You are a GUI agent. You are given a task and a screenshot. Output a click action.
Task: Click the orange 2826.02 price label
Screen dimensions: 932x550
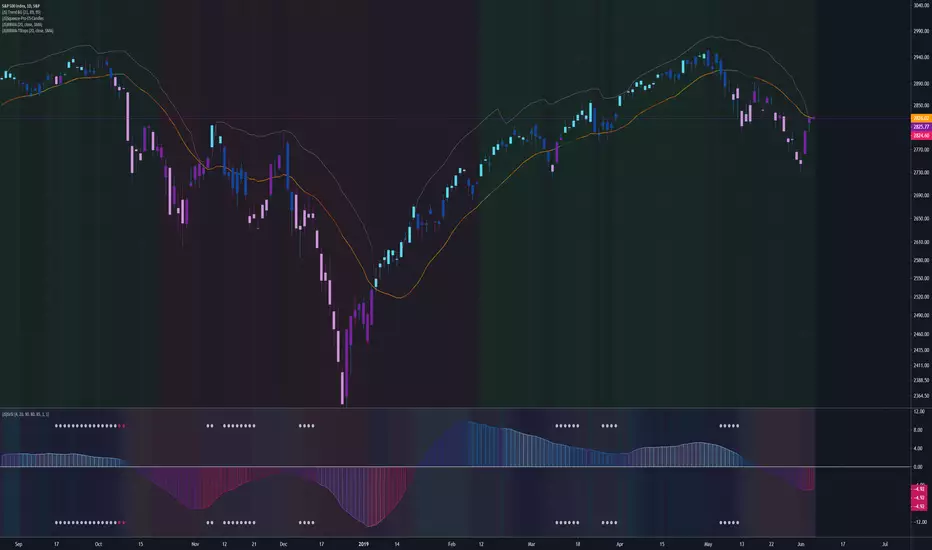(921, 118)
